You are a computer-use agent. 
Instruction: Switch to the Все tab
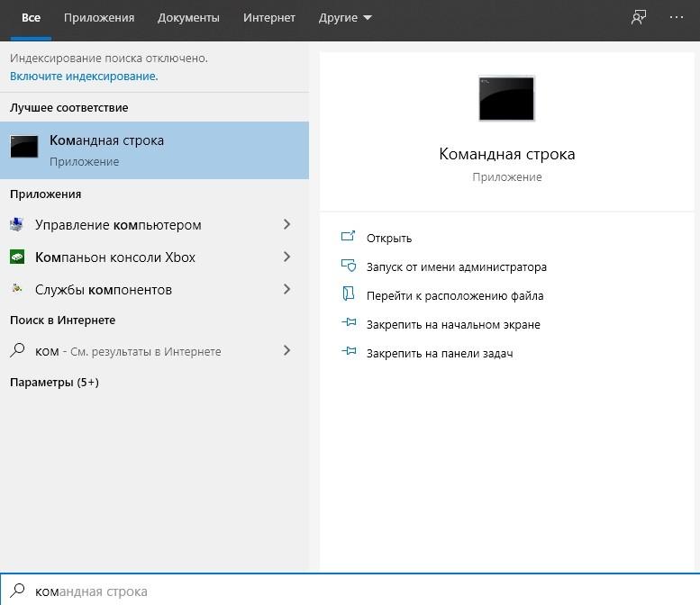click(31, 18)
